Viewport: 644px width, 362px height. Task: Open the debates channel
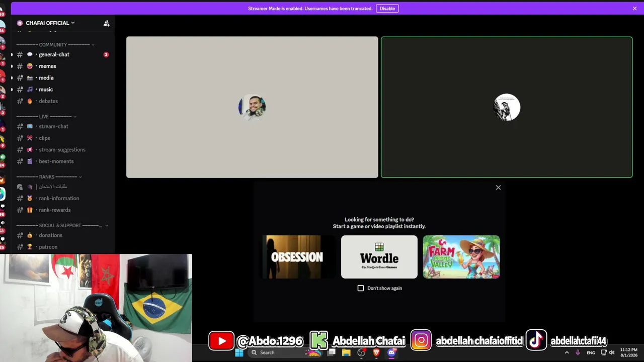[63, 101]
